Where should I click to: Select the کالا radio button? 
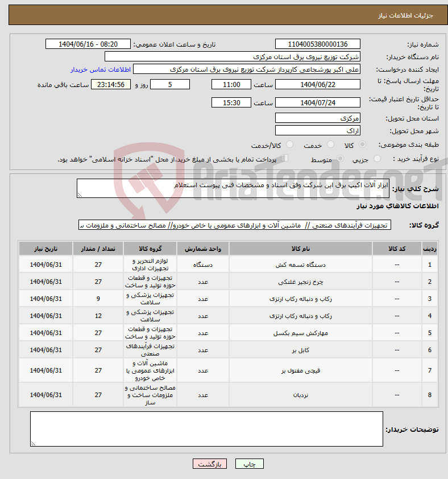click(x=362, y=144)
